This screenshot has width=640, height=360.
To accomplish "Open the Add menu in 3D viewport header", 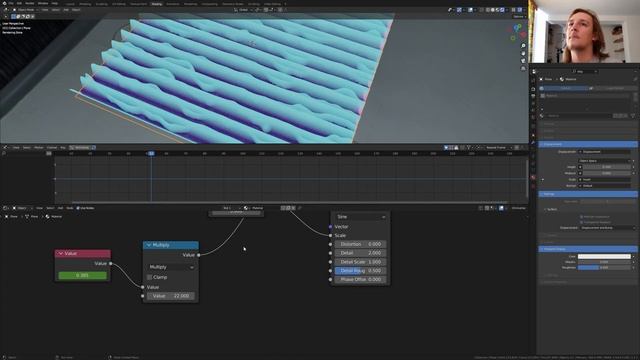I will click(x=66, y=9).
